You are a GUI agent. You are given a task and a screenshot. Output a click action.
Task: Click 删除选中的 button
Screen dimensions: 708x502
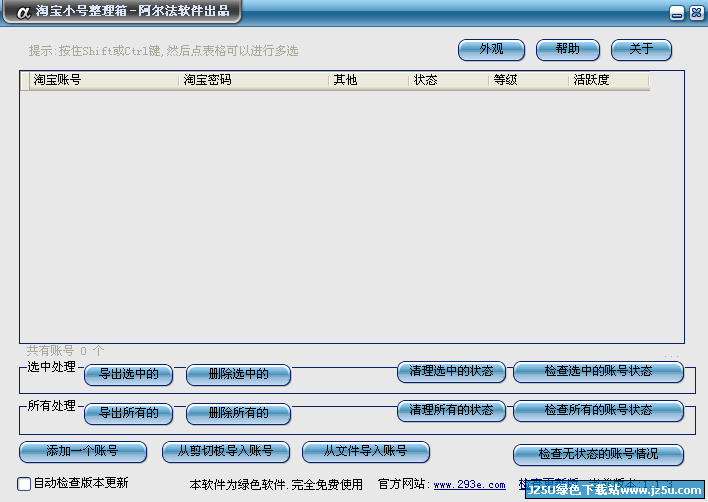pos(238,375)
